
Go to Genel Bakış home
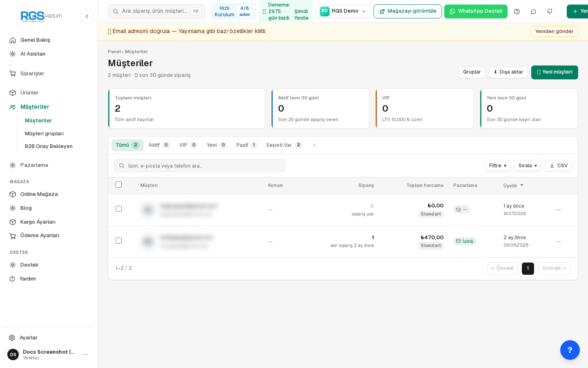pos(49,40)
